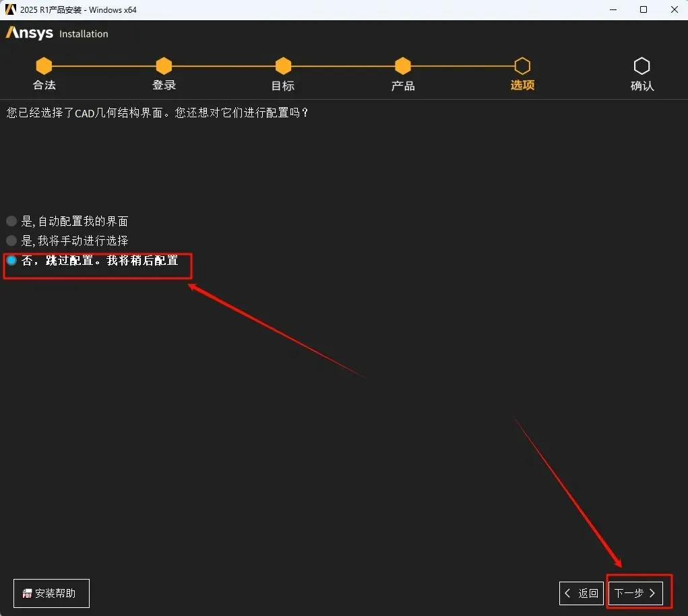Click the 产品 step label

(x=403, y=86)
